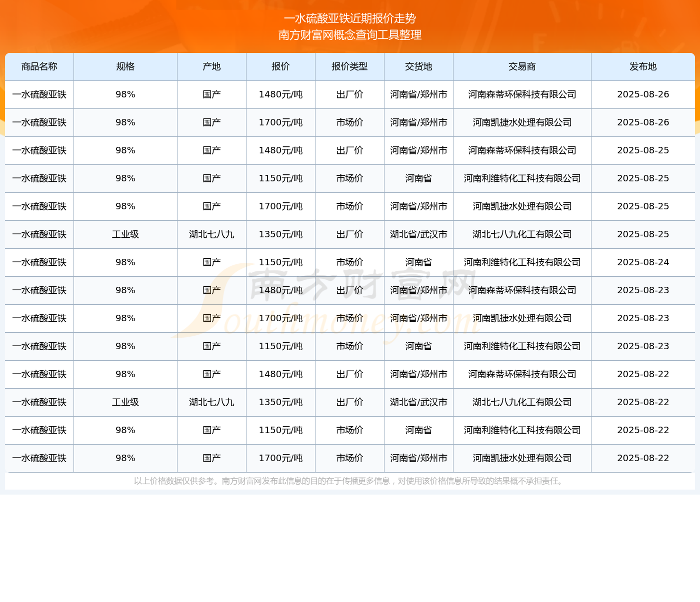This screenshot has width=700, height=602.
Task: Select the 报价类型 column header
Action: click(349, 66)
